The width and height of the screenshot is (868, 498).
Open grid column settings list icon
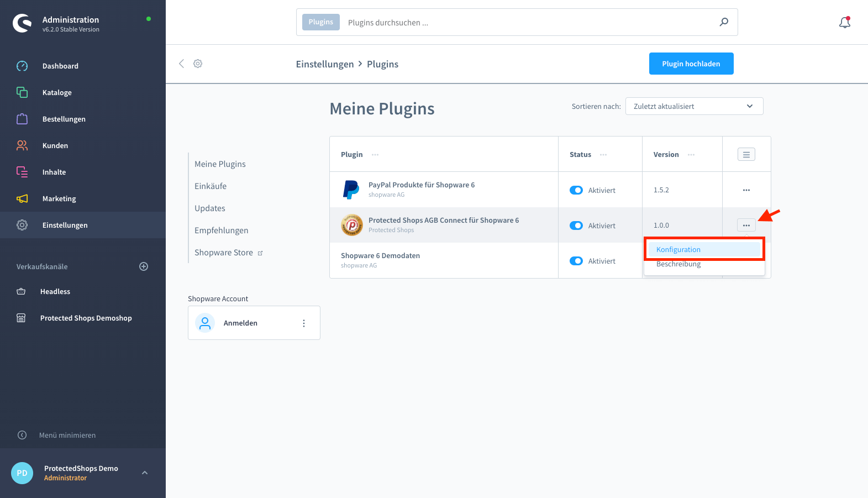point(746,155)
